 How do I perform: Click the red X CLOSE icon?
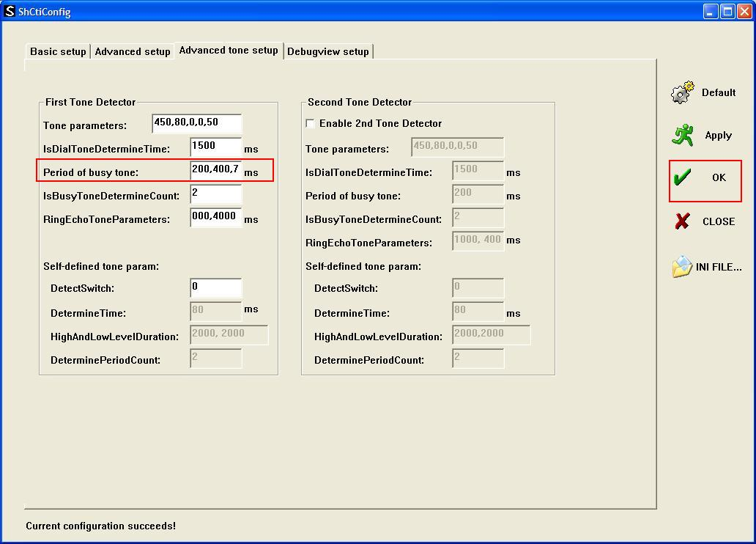click(682, 221)
